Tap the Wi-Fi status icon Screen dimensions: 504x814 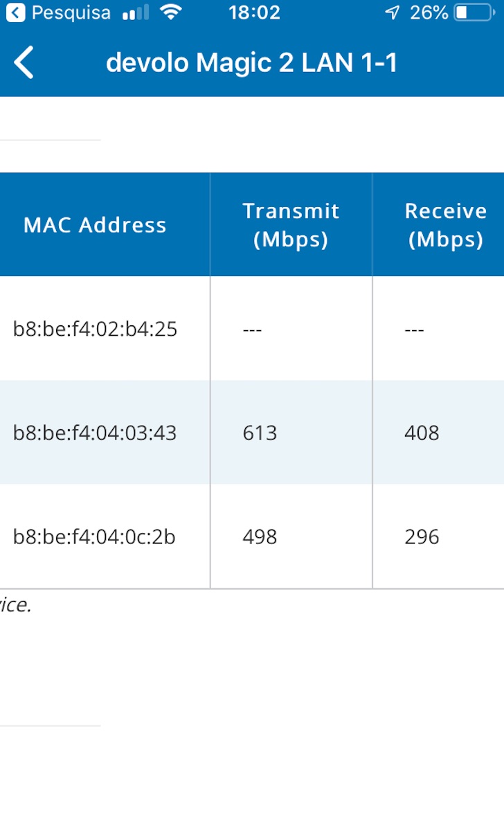(170, 12)
